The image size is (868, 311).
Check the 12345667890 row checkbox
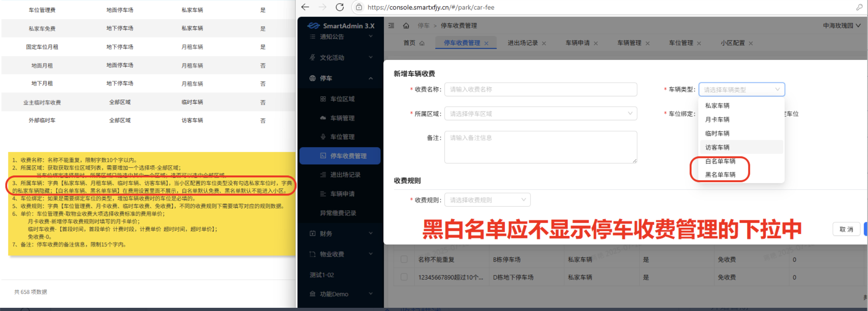point(404,277)
